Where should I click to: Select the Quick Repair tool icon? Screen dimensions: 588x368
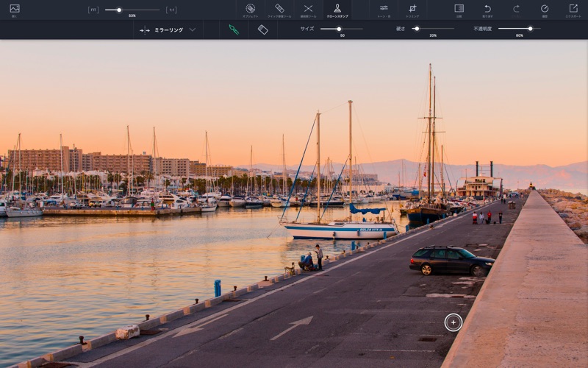pos(279,10)
